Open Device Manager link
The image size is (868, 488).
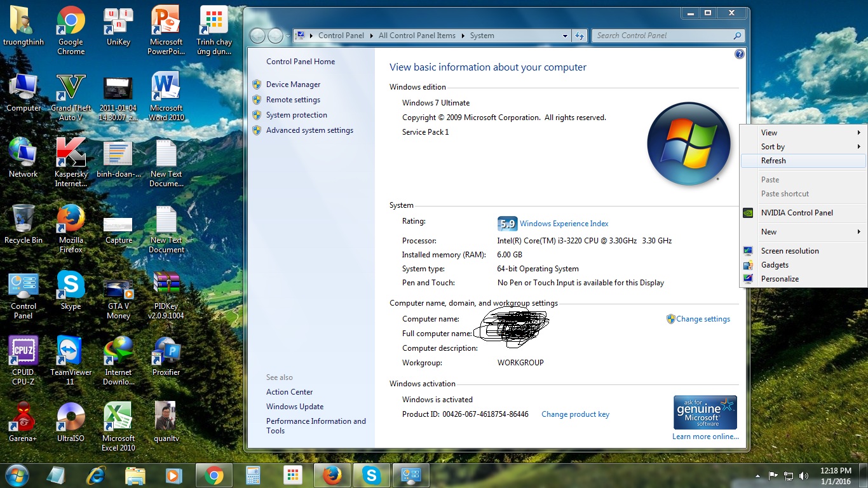(x=293, y=85)
